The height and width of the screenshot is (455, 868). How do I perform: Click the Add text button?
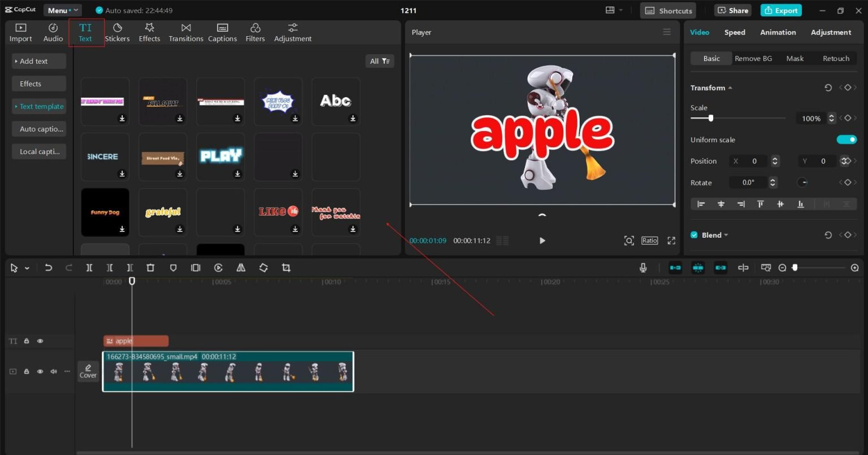[38, 60]
